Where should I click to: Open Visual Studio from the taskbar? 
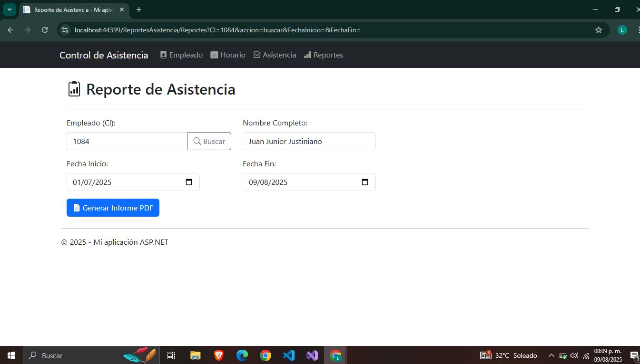312,355
